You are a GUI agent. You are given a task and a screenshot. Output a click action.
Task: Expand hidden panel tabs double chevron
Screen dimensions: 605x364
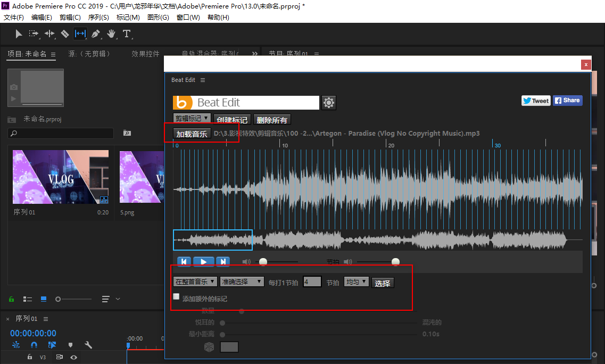pos(255,54)
